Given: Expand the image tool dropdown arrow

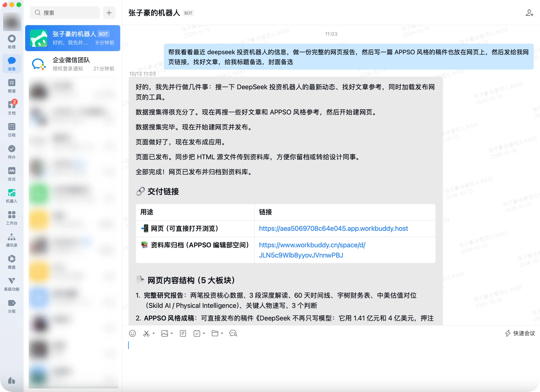Looking at the screenshot, I should coord(172,333).
